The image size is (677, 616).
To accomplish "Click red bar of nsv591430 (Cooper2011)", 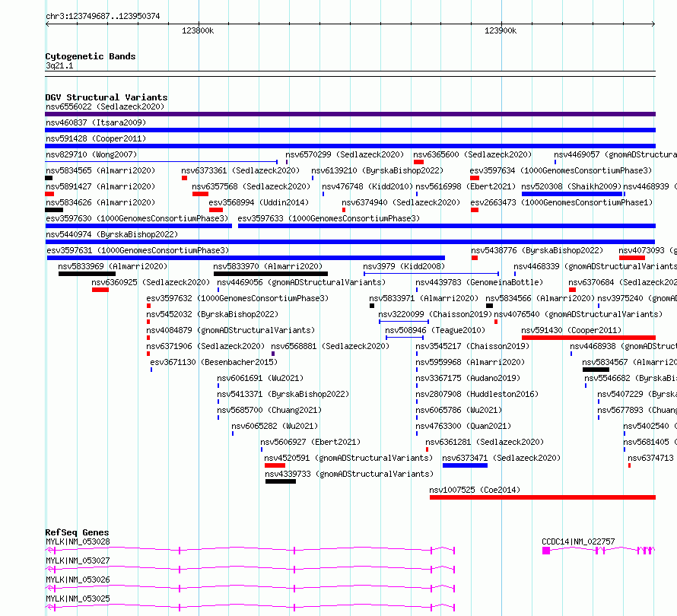I will 589,338.
